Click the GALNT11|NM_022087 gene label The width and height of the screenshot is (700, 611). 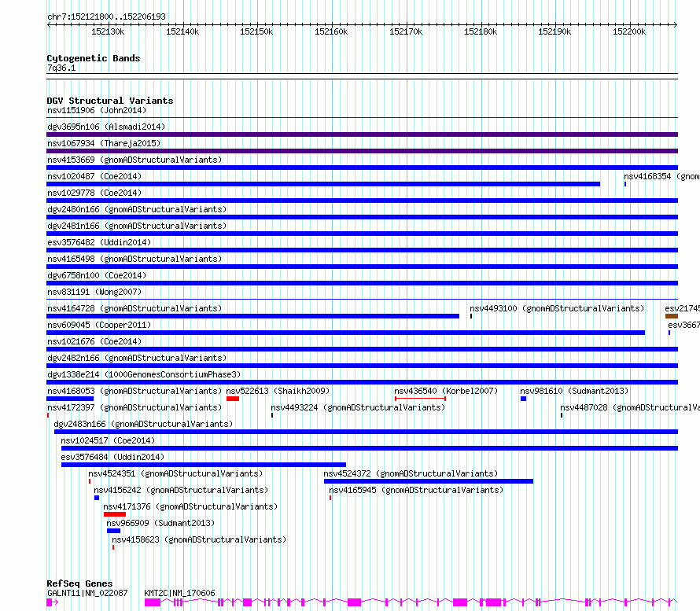click(x=87, y=593)
